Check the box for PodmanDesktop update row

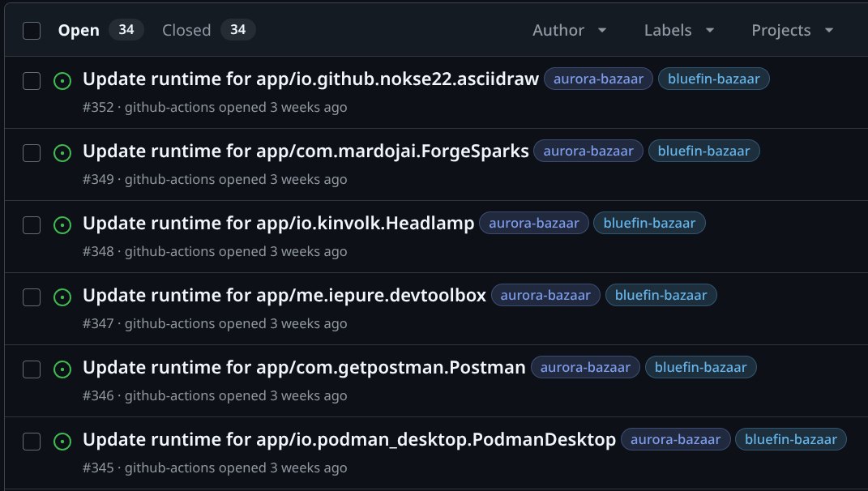[32, 442]
